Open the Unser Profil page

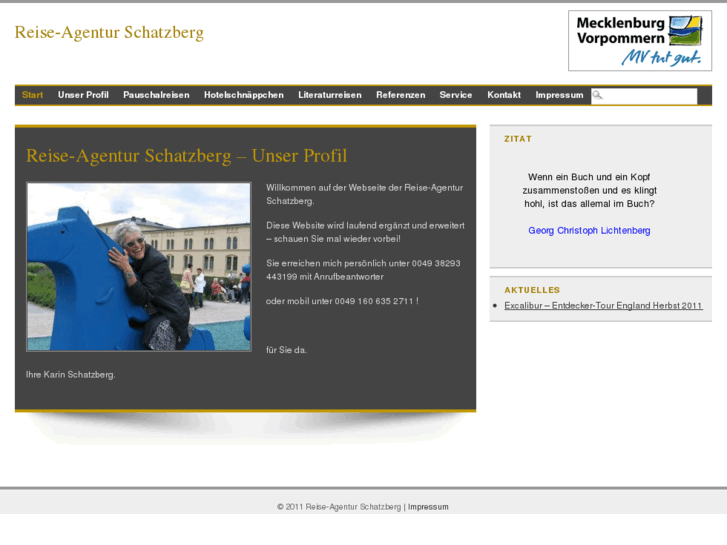(83, 95)
